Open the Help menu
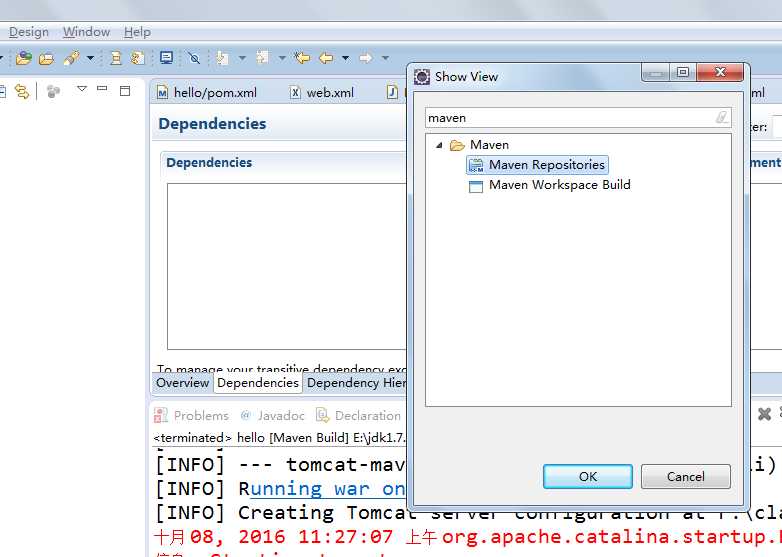The width and height of the screenshot is (782, 557). [x=137, y=32]
